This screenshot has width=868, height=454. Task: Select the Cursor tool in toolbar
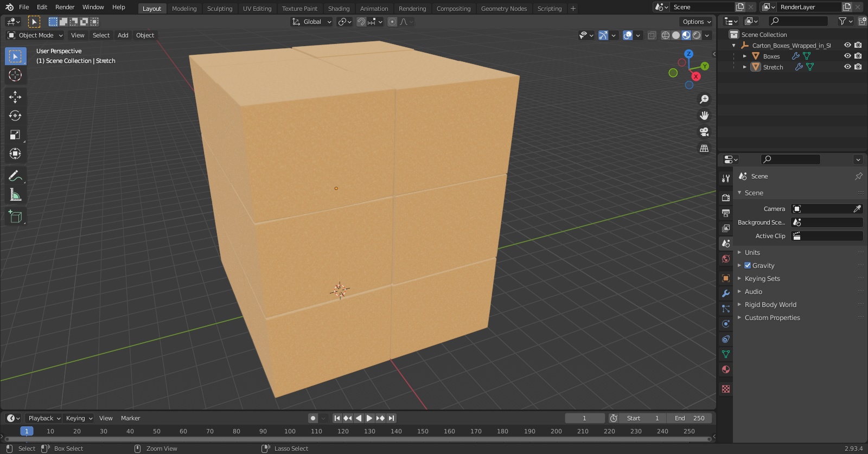click(15, 75)
